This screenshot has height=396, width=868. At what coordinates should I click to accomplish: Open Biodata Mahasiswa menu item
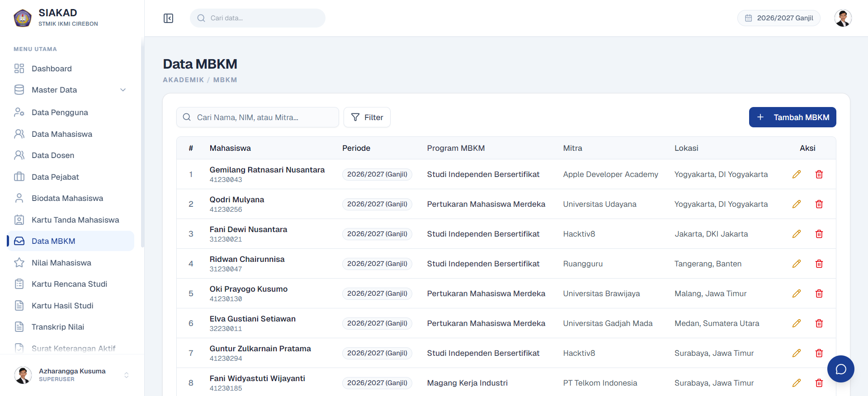(71, 198)
